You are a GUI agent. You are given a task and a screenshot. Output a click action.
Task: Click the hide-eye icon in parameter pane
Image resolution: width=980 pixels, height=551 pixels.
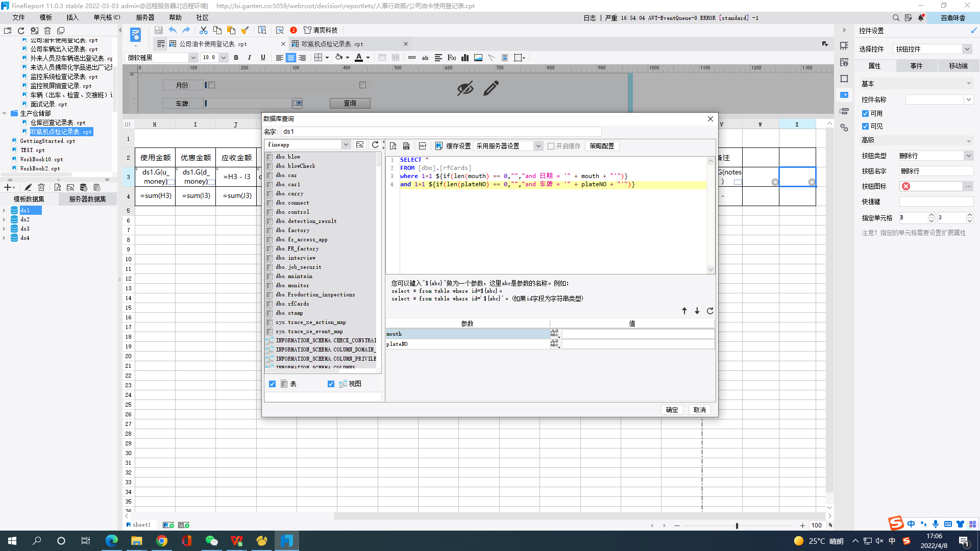point(465,88)
